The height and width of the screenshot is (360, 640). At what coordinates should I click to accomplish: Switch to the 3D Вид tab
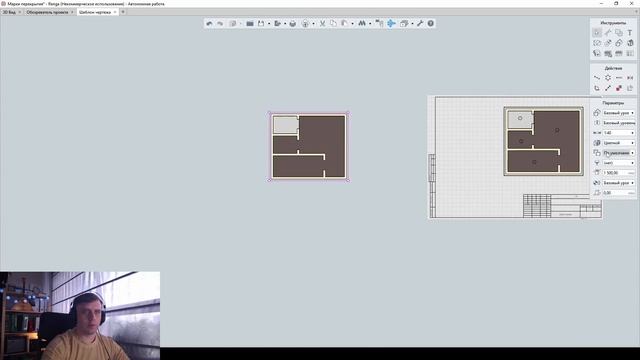point(9,12)
